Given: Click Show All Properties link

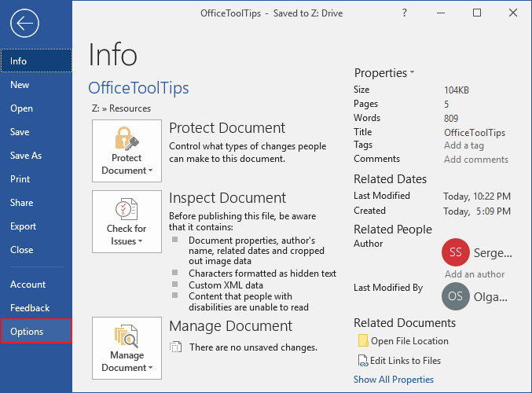Looking at the screenshot, I should click(394, 380).
